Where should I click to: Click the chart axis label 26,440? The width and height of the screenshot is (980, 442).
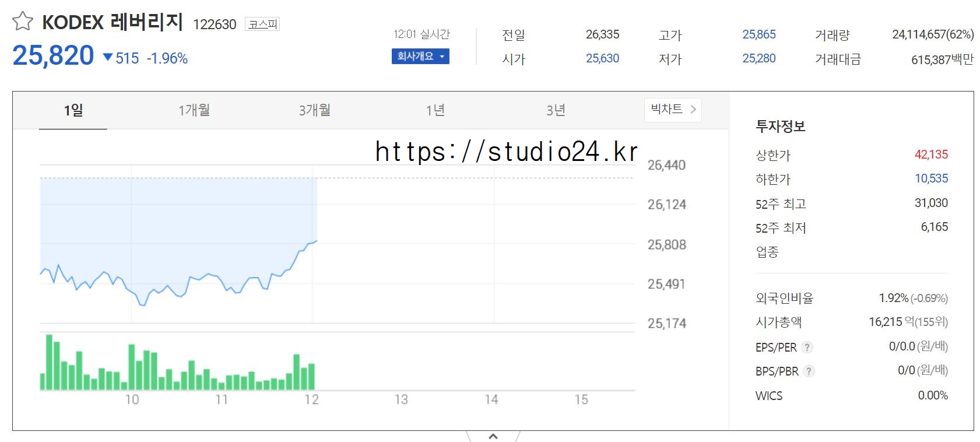click(x=666, y=165)
